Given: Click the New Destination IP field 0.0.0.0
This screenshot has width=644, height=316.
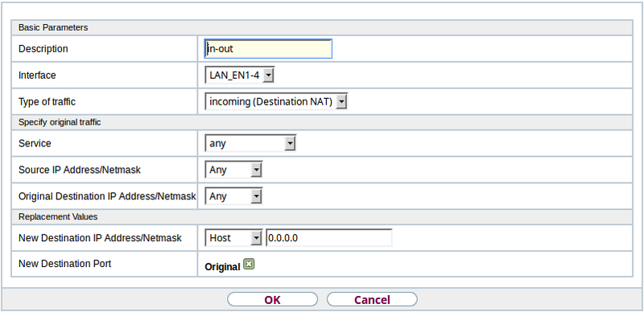Looking at the screenshot, I should [329, 238].
